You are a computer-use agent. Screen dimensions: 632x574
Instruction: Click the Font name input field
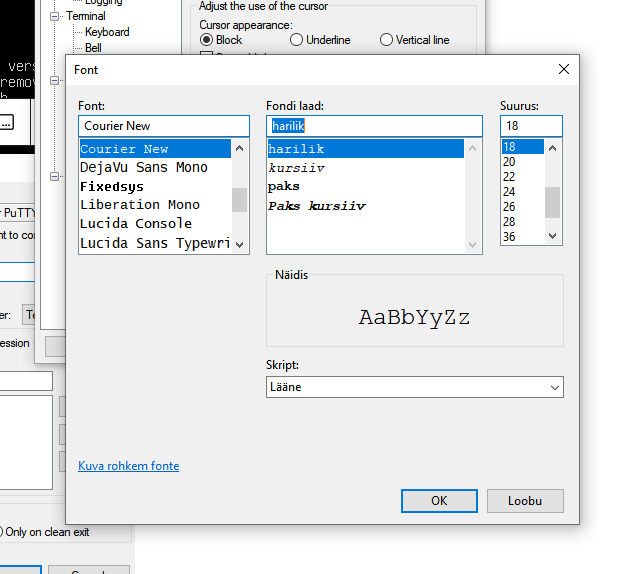[x=163, y=126]
